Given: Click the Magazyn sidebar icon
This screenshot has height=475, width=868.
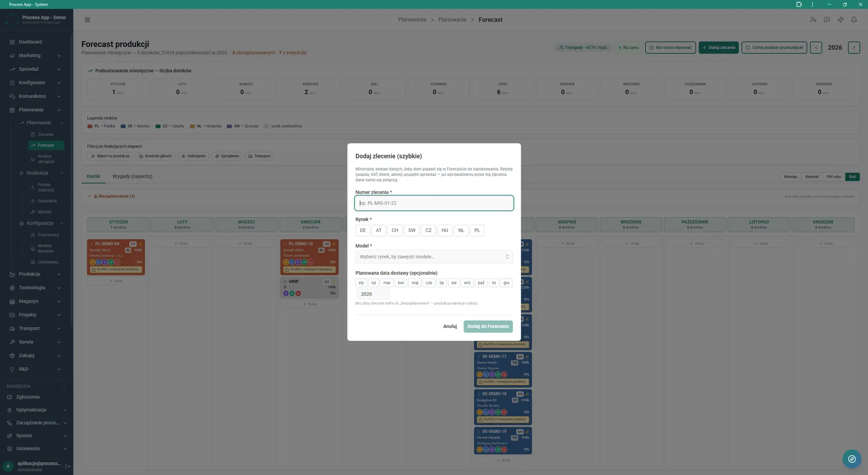Looking at the screenshot, I should coord(12,301).
